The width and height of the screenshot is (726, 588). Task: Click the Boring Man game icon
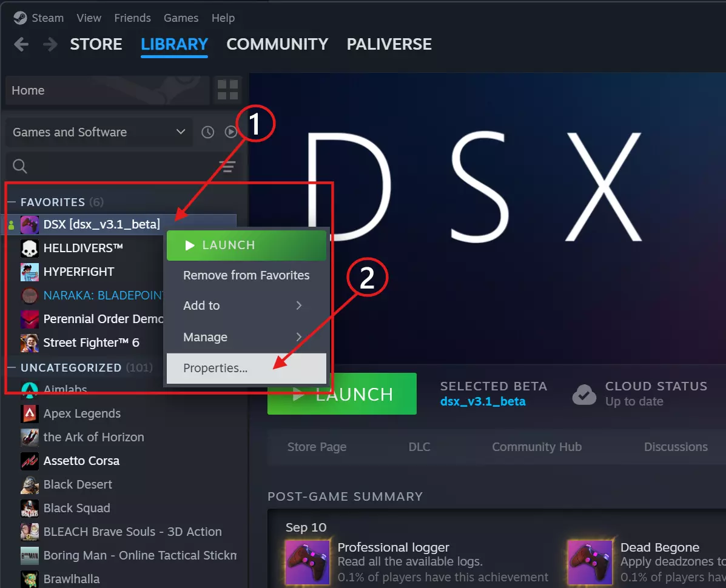pos(30,556)
